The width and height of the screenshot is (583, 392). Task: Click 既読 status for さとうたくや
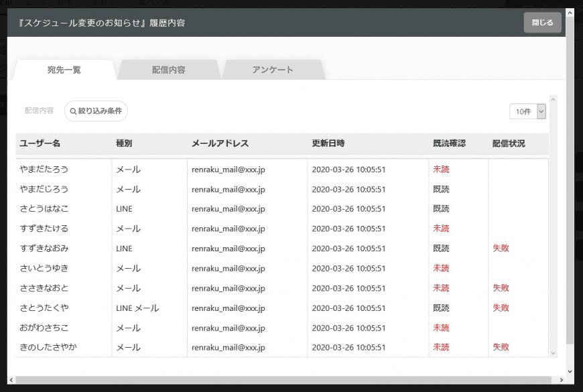click(441, 308)
